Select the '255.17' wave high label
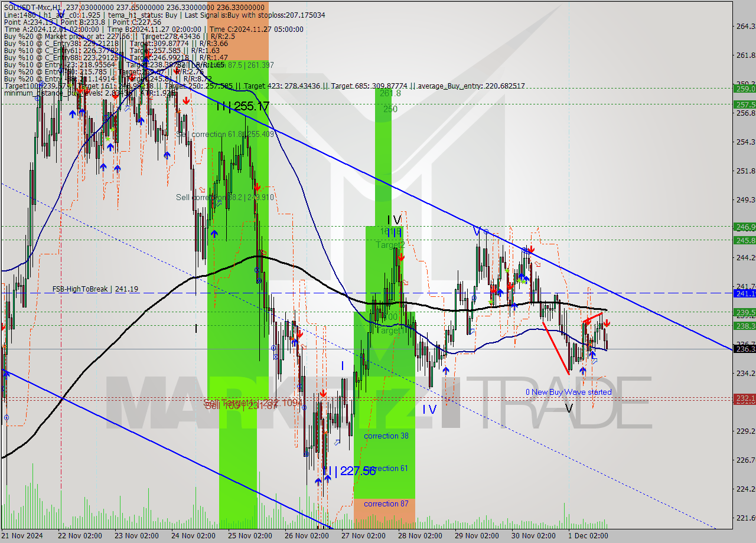The height and width of the screenshot is (543, 756). [x=250, y=106]
